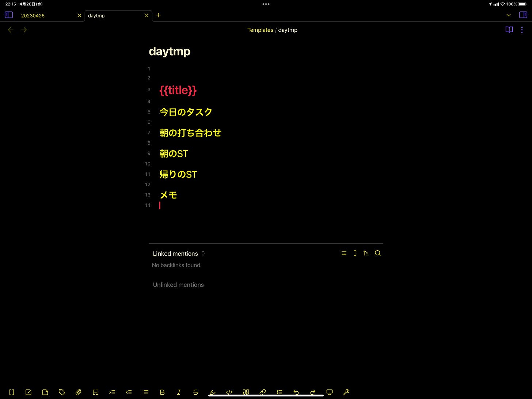Open a new tab with plus button

pos(159,15)
